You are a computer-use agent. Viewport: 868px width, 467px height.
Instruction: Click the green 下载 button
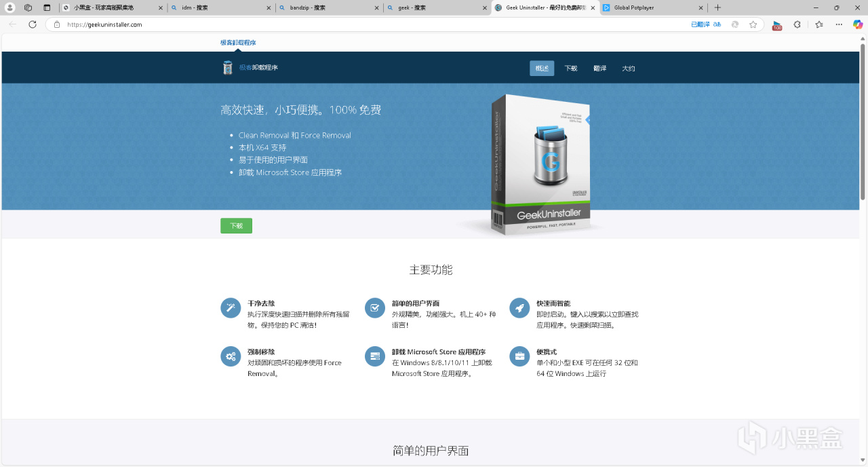[236, 225]
